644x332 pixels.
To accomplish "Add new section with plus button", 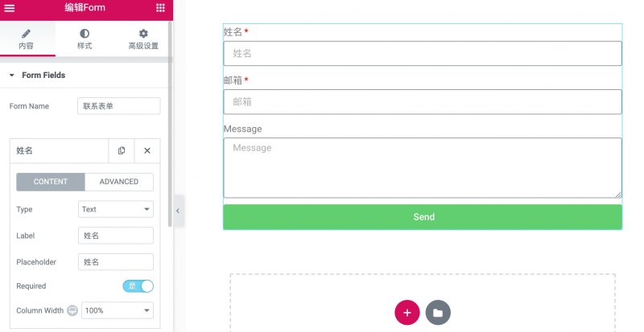I will (407, 313).
